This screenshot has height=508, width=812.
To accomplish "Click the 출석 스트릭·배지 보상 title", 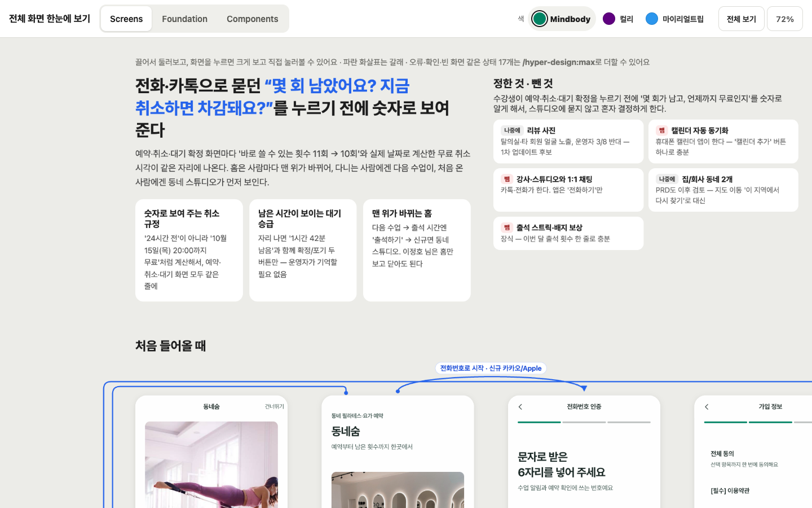I will [x=549, y=227].
